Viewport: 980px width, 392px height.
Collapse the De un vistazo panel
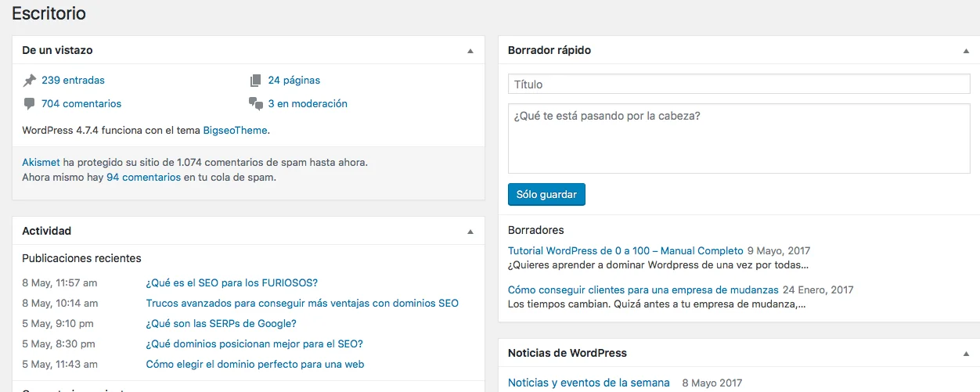(470, 51)
